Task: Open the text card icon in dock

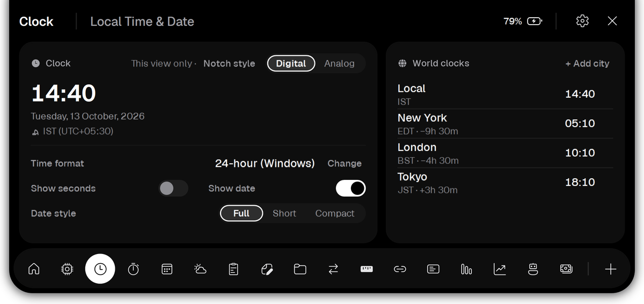Action: click(433, 269)
